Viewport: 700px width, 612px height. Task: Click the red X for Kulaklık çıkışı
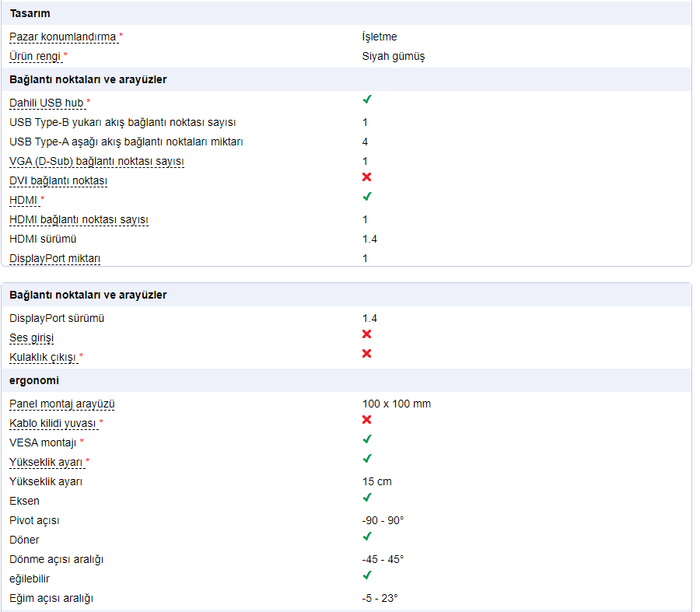[x=367, y=355]
